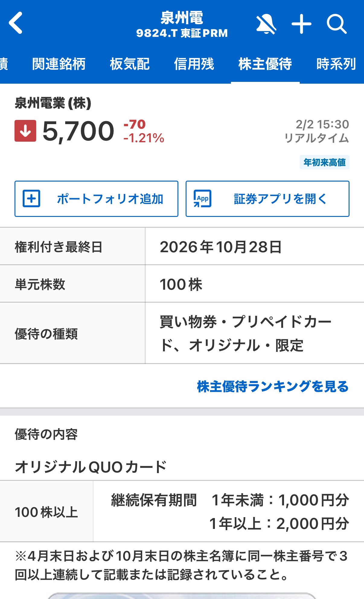364x599 pixels.
Task: Select the 株主優待 tab
Action: [x=265, y=64]
